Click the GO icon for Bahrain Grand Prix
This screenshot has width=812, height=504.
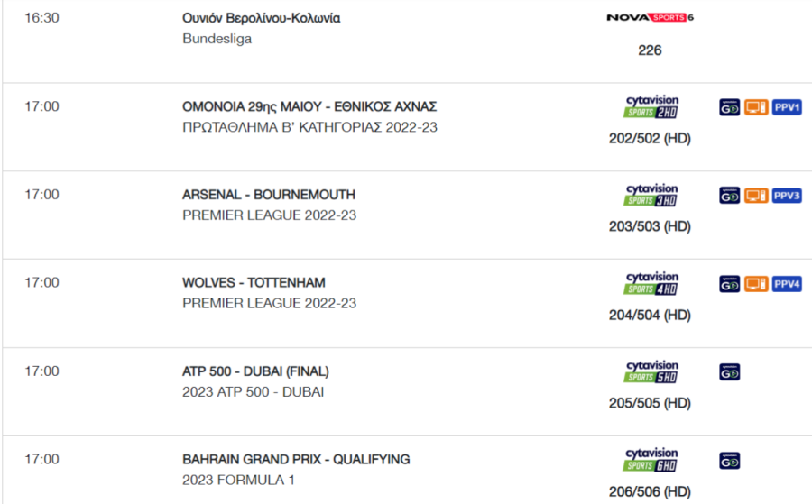coord(730,461)
